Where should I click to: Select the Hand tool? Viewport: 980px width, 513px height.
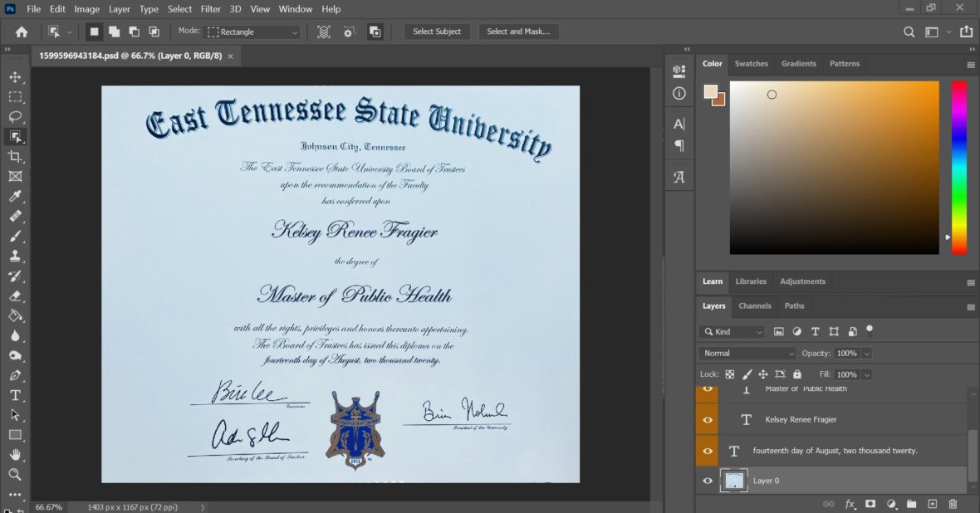point(15,454)
